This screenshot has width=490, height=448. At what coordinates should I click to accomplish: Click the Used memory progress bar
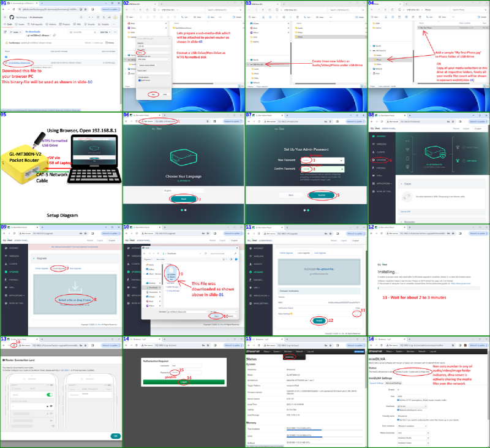click(x=304, y=437)
